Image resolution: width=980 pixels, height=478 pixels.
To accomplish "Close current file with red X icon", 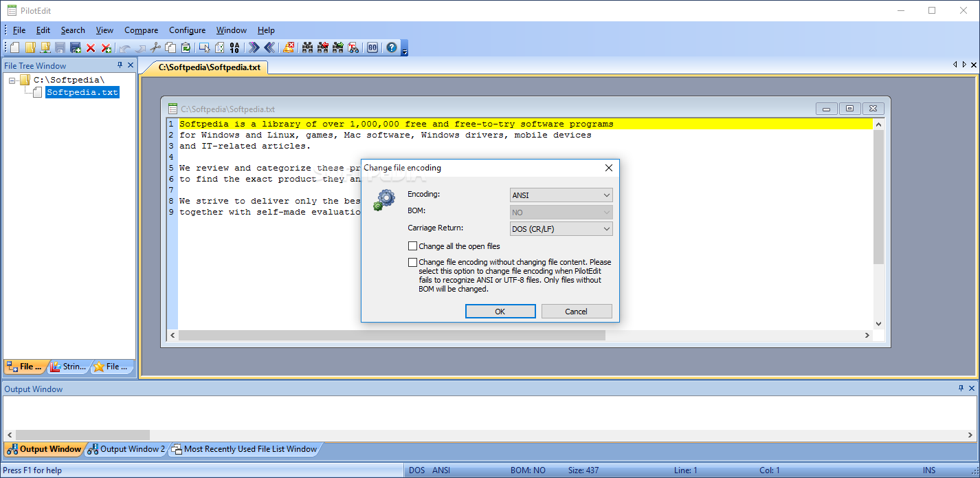I will pos(91,47).
